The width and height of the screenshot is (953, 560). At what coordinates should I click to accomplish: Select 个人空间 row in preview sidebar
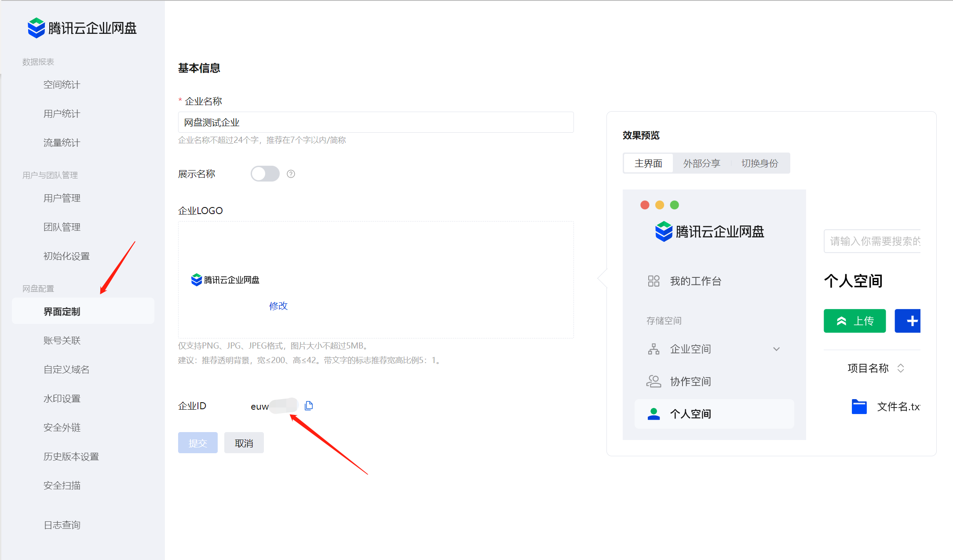(x=714, y=414)
